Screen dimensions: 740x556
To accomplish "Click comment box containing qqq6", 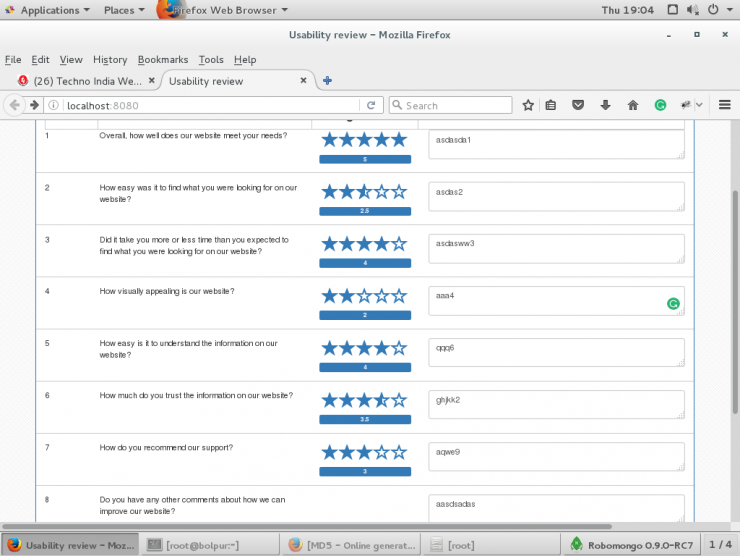I will [556, 353].
